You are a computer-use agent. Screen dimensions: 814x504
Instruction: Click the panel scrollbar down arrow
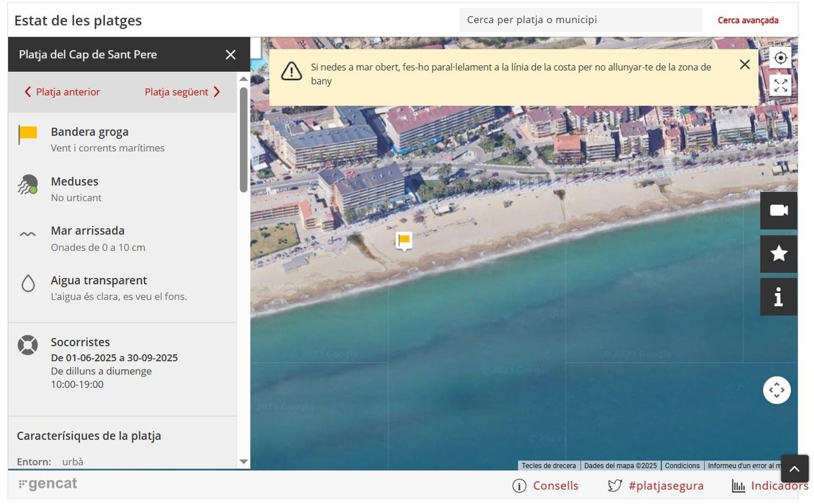pyautogui.click(x=244, y=462)
